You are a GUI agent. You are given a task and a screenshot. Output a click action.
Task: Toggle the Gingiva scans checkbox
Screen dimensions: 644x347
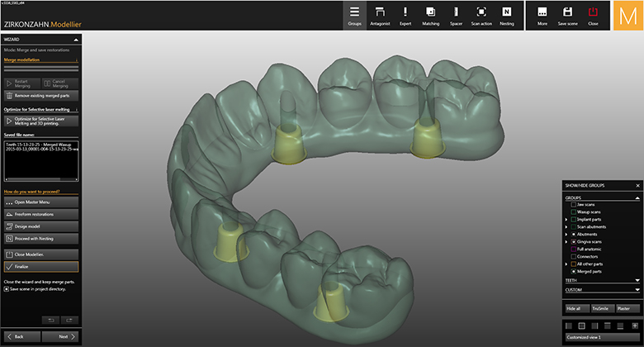click(x=573, y=240)
